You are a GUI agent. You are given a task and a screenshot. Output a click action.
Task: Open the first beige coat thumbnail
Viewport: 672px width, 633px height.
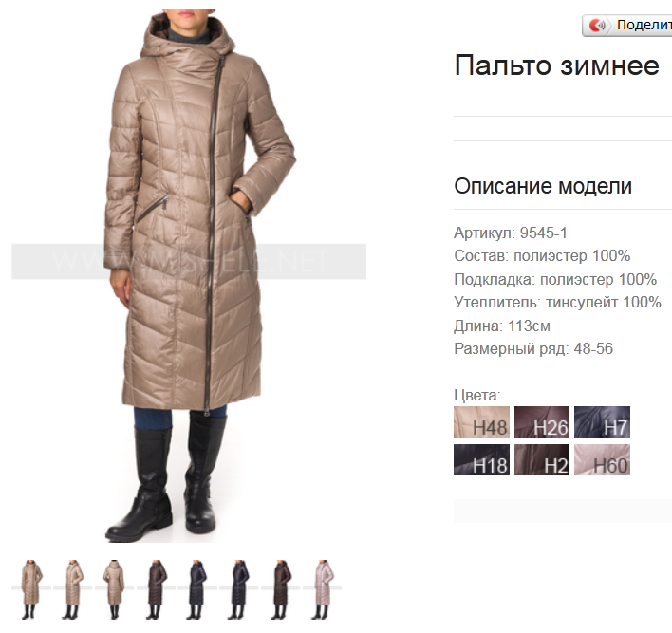pyautogui.click(x=31, y=589)
